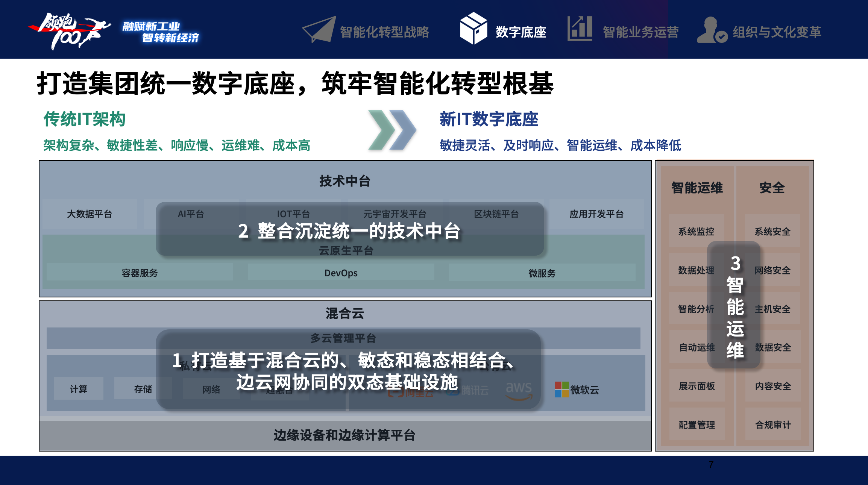Viewport: 868px width, 485px height.
Task: Click the 3D box 数字底座 icon
Action: click(473, 28)
